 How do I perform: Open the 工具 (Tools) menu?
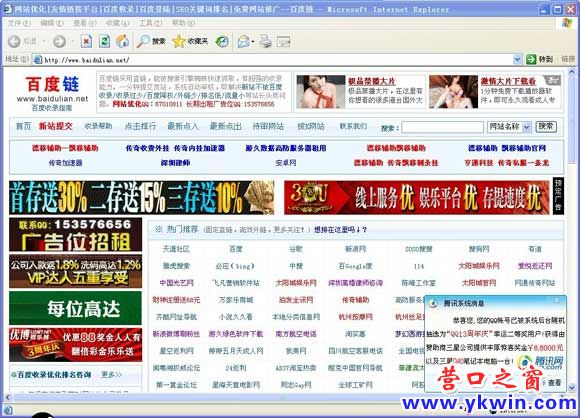[150, 23]
